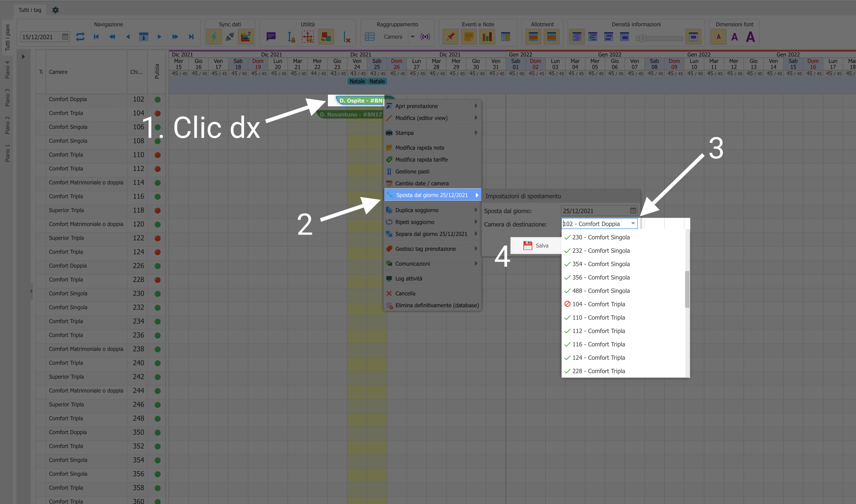Viewport: 856px width, 504px height.
Task: Click the first Allotment icon
Action: [x=533, y=37]
